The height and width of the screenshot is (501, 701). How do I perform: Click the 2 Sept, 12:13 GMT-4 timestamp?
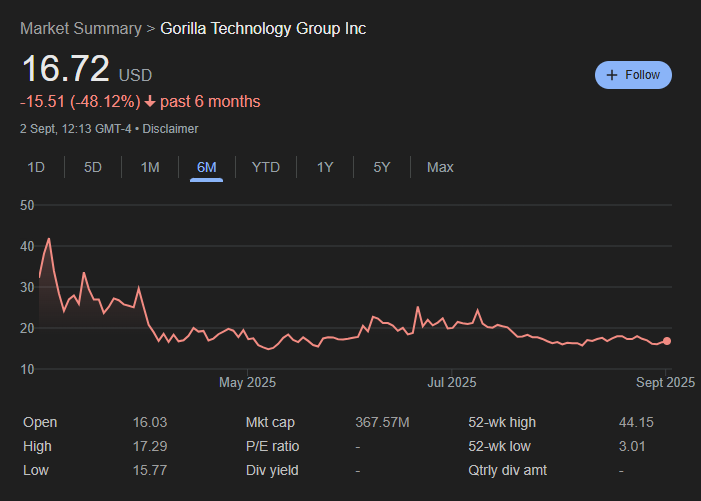click(x=76, y=129)
